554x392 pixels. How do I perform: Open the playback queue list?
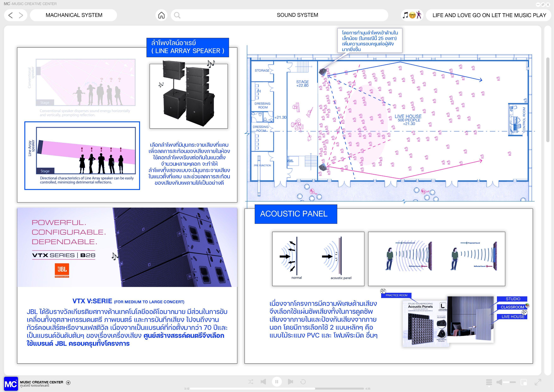pyautogui.click(x=489, y=382)
